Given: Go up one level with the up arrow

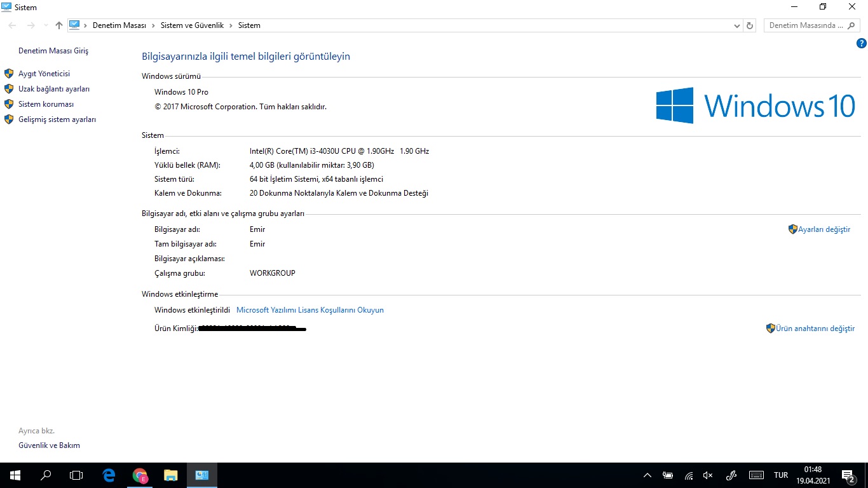Looking at the screenshot, I should tap(59, 25).
